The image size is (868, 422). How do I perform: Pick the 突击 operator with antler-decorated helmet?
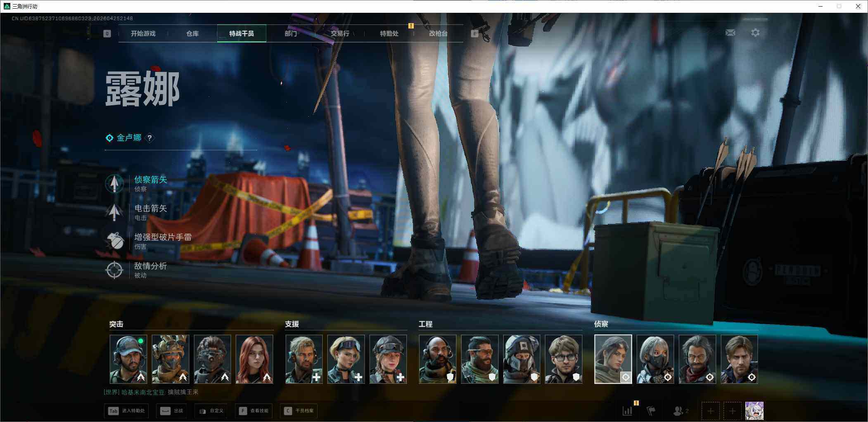click(x=171, y=359)
